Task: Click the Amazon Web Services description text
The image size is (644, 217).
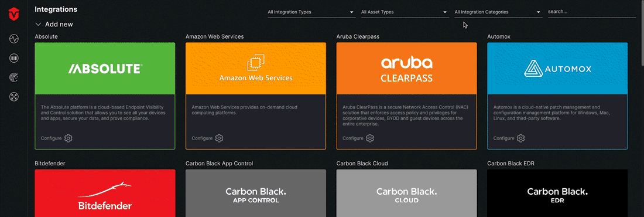Action: (245, 110)
